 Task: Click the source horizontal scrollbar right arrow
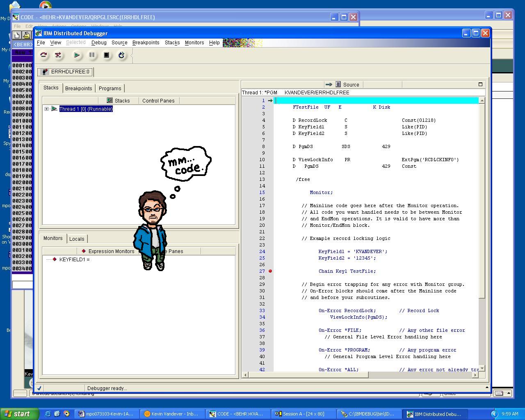[x=475, y=374]
